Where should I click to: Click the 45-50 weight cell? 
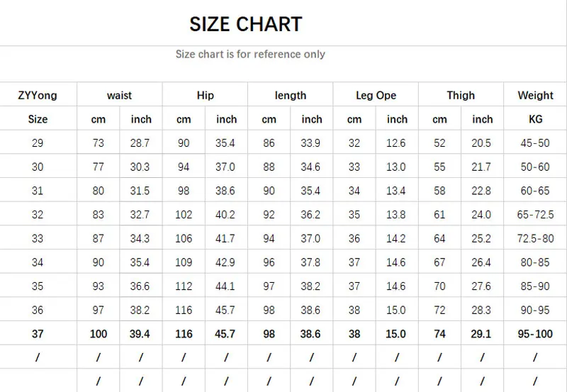coord(535,143)
